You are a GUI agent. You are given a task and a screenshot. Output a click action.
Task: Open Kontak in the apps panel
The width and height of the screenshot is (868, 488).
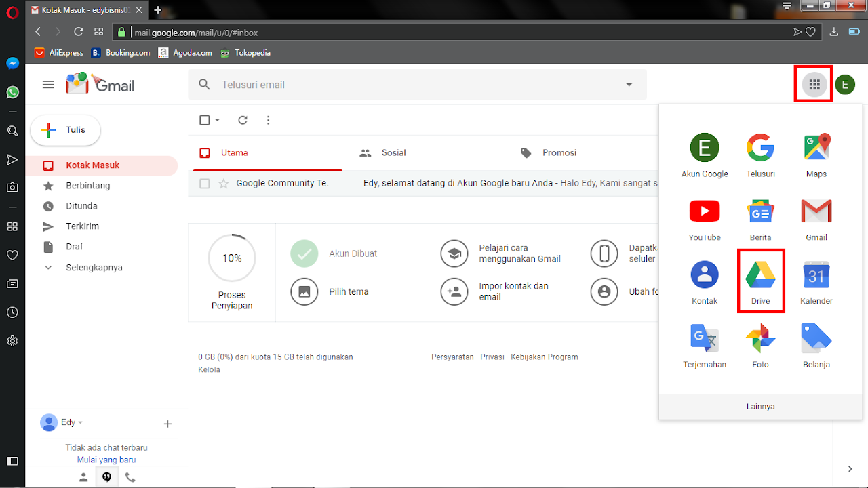point(705,281)
